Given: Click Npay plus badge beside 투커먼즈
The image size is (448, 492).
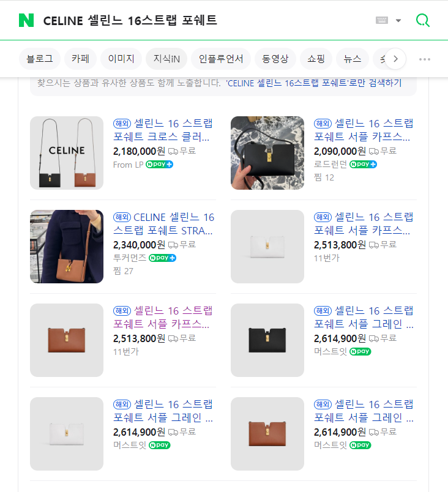Looking at the screenshot, I should point(162,258).
